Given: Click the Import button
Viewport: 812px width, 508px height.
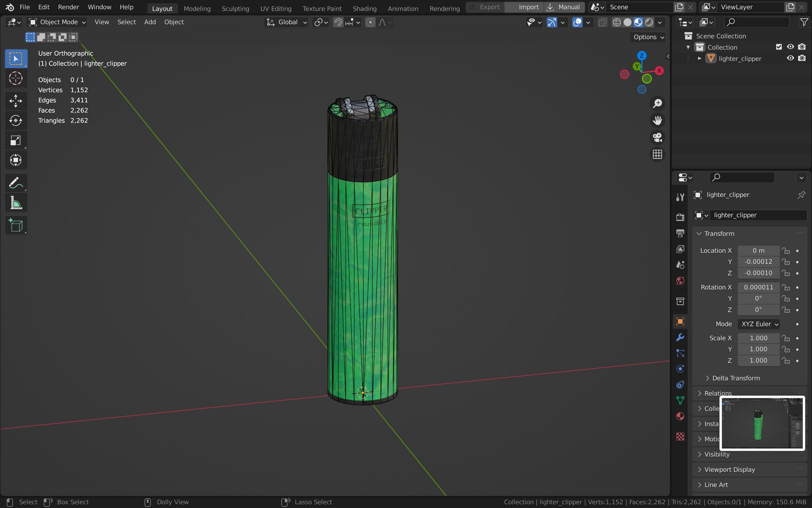Looking at the screenshot, I should [524, 7].
